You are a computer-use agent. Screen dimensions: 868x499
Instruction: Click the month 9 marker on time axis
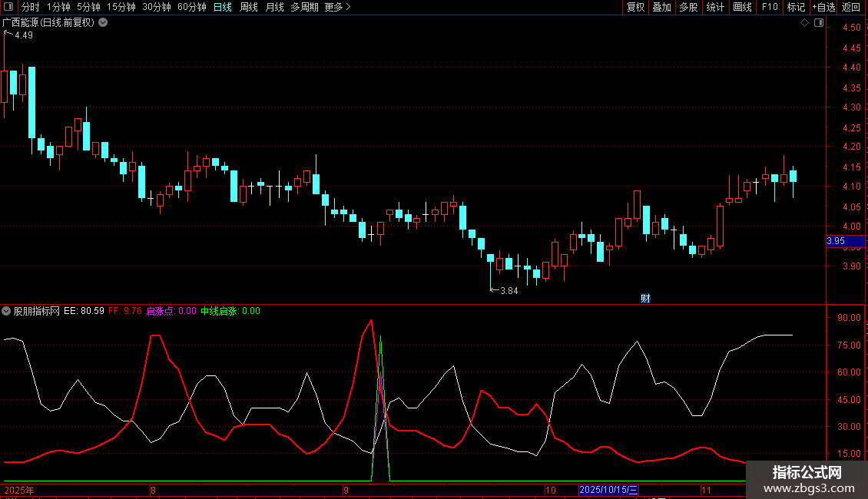click(346, 490)
